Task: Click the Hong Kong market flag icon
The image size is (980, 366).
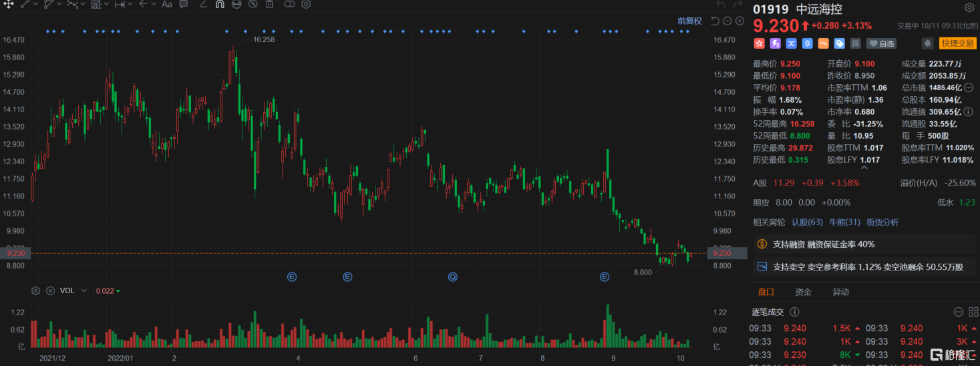Action: click(x=759, y=43)
